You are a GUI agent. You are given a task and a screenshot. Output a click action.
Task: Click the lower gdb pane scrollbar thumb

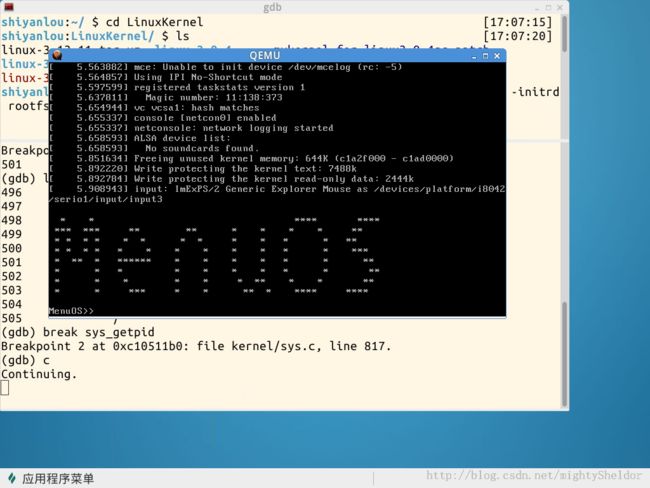(x=564, y=354)
